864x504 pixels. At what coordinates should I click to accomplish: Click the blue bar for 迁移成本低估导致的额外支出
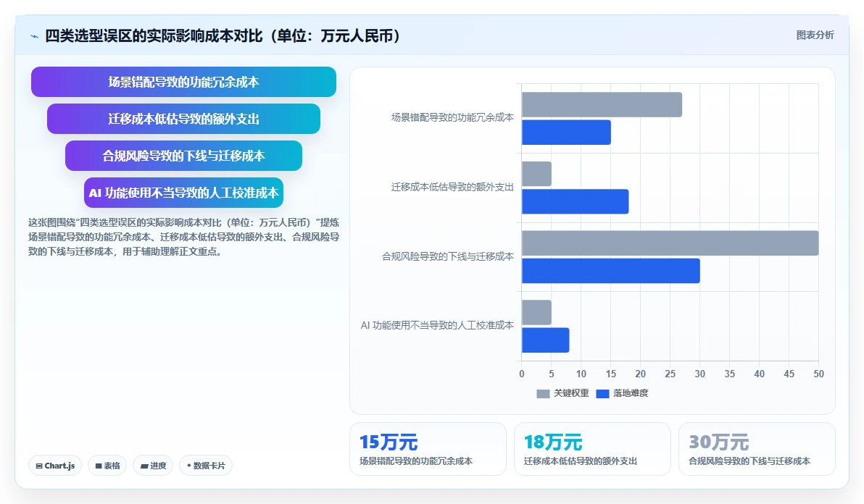[x=576, y=202]
